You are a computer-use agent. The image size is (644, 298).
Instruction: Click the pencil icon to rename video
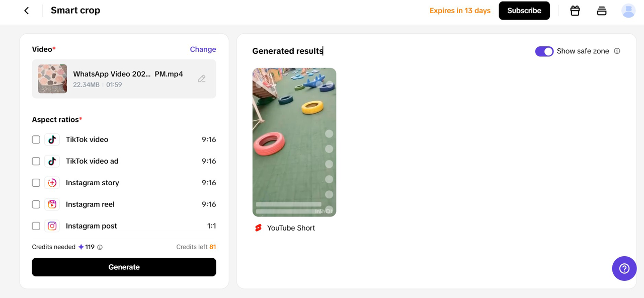click(202, 79)
